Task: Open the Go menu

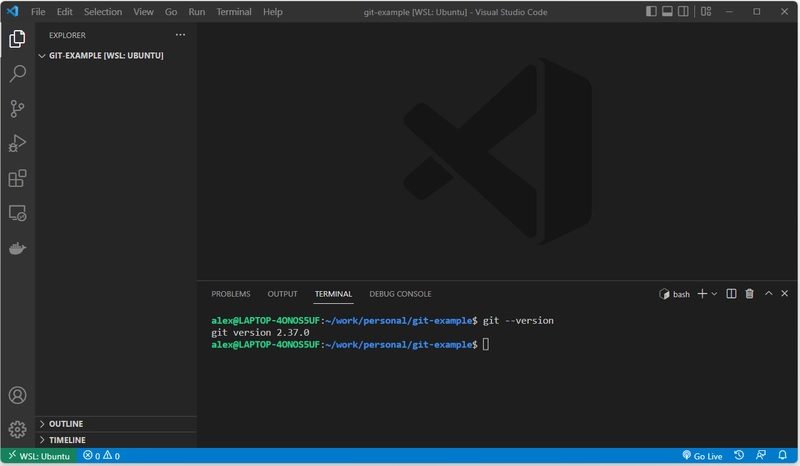Action: [x=171, y=12]
